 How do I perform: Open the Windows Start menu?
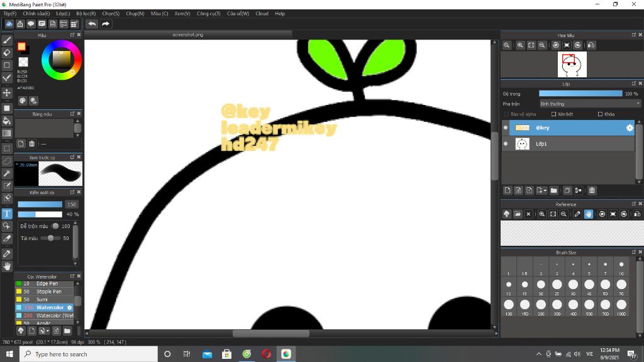9,354
